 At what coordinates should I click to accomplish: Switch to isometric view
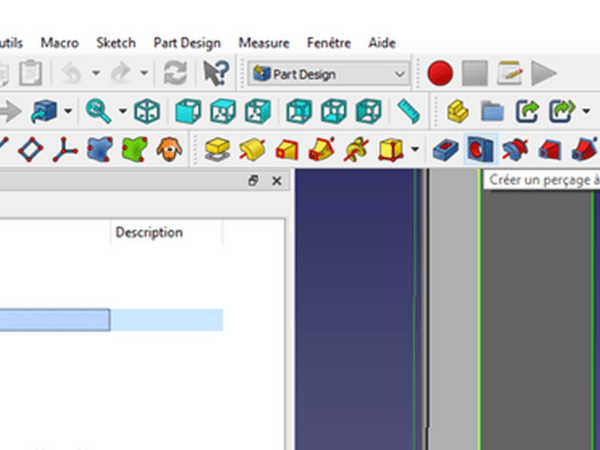coord(148,110)
